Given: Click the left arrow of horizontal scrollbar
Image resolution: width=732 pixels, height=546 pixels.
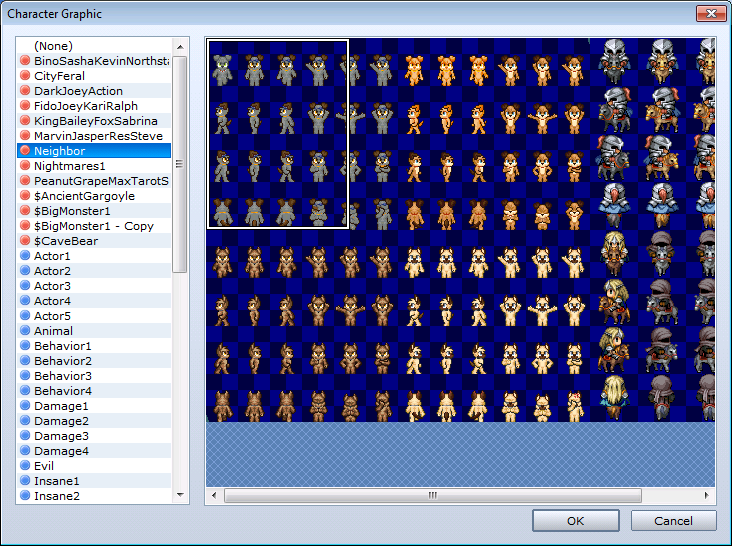Looking at the screenshot, I should pyautogui.click(x=214, y=495).
